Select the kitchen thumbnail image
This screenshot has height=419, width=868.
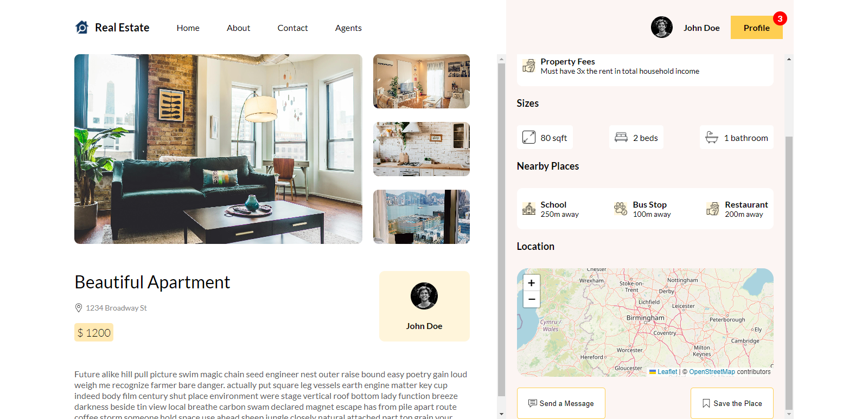coord(422,149)
